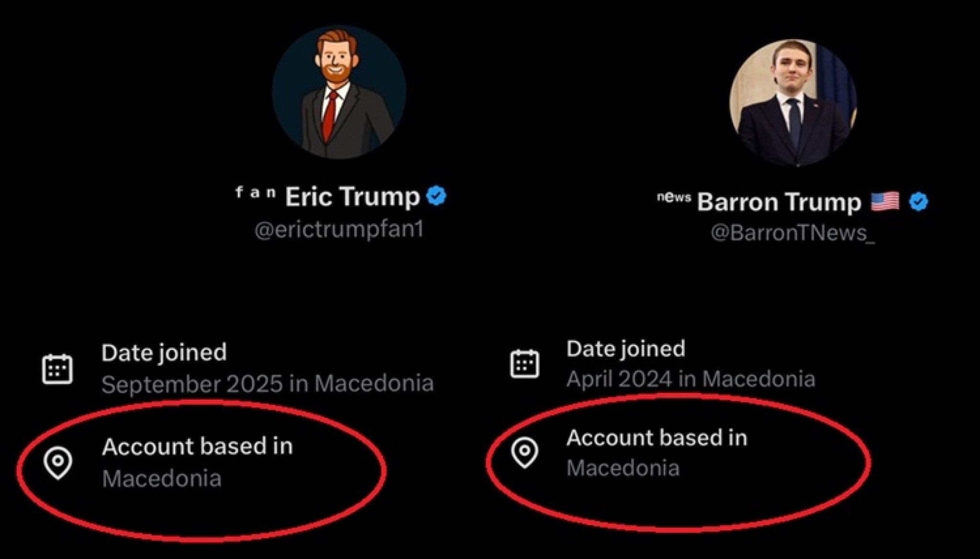Click "September 2025 in Macedonia" text
980x559 pixels.
(267, 384)
